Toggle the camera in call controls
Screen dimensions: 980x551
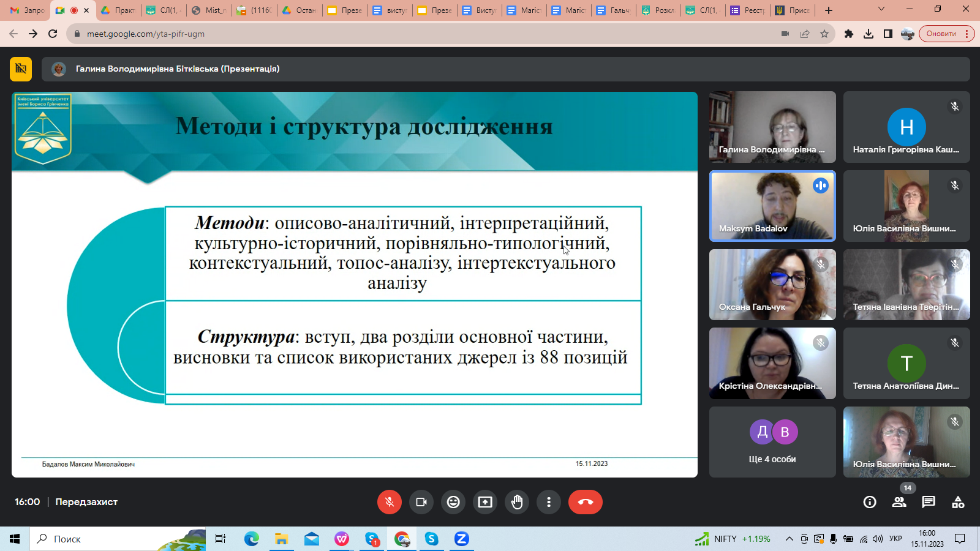(x=421, y=502)
